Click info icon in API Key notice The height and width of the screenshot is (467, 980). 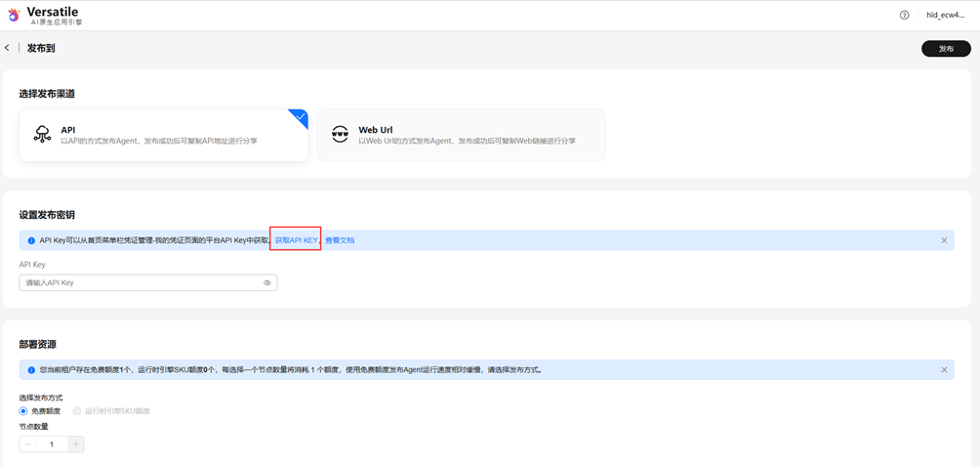(31, 240)
